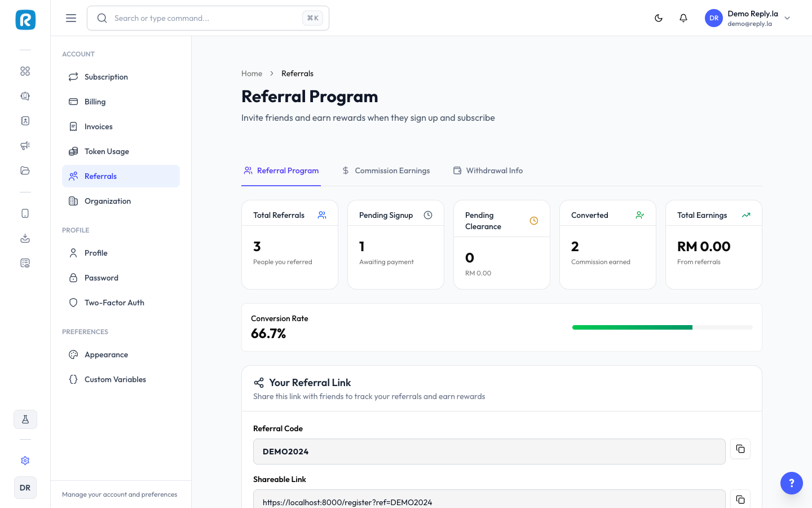Switch to the Commission Earnings tab
The width and height of the screenshot is (812, 508).
pos(386,170)
